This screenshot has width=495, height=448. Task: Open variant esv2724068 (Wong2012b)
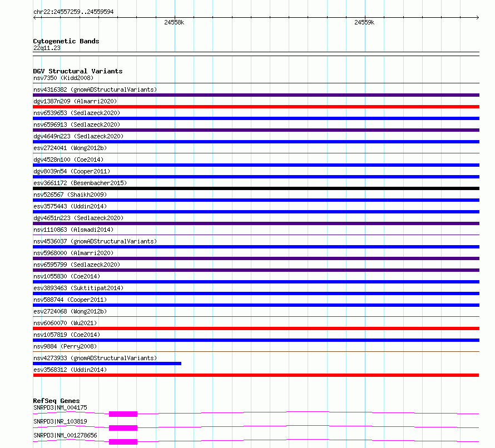[70, 311]
